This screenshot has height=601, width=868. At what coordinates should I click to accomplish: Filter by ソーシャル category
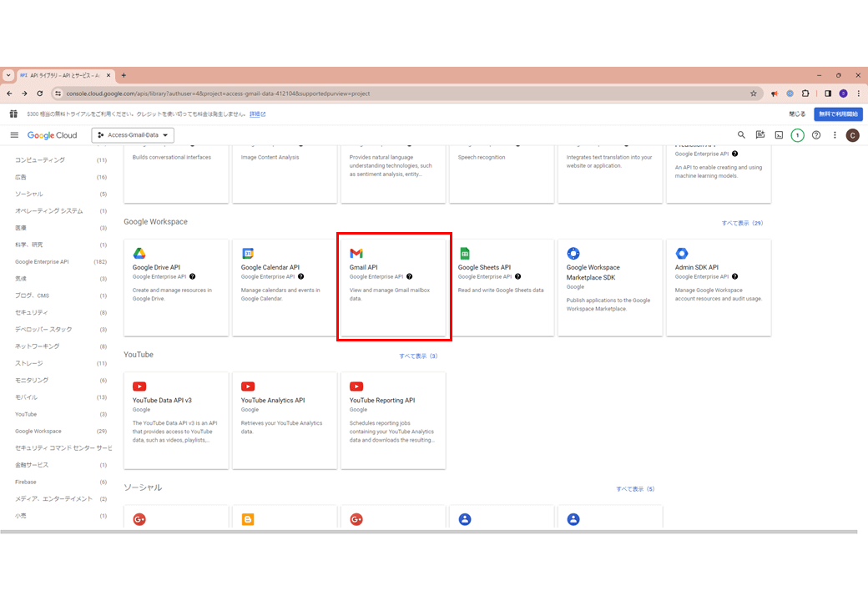pos(28,194)
